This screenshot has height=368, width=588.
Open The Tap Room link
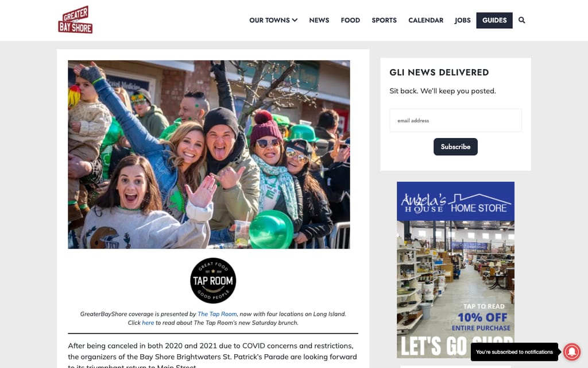(217, 314)
